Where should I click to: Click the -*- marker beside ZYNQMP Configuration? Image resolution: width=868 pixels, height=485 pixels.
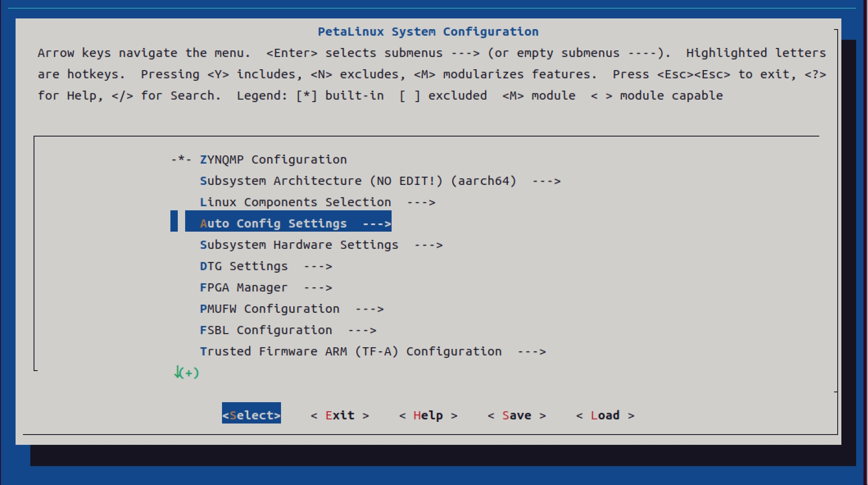(x=181, y=159)
